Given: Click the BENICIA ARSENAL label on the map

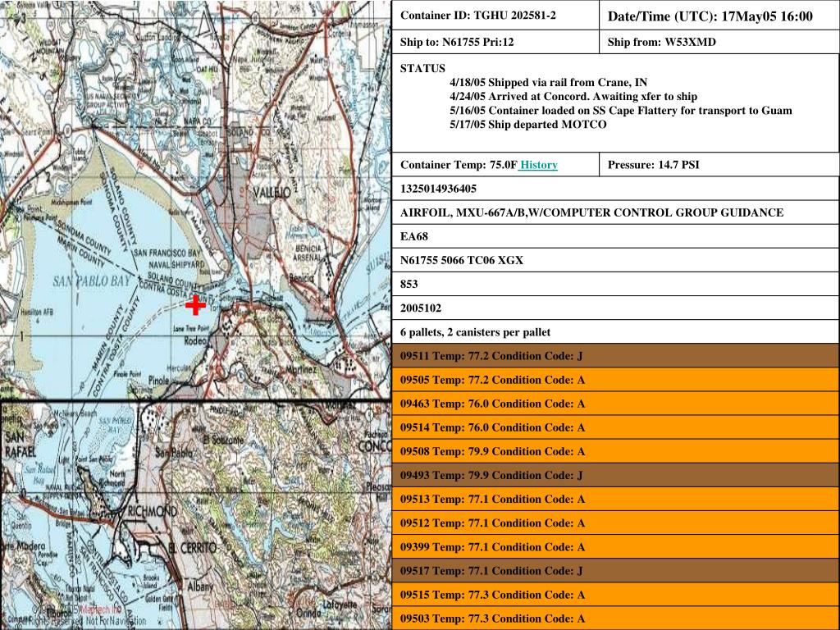Looking at the screenshot, I should (x=307, y=253).
